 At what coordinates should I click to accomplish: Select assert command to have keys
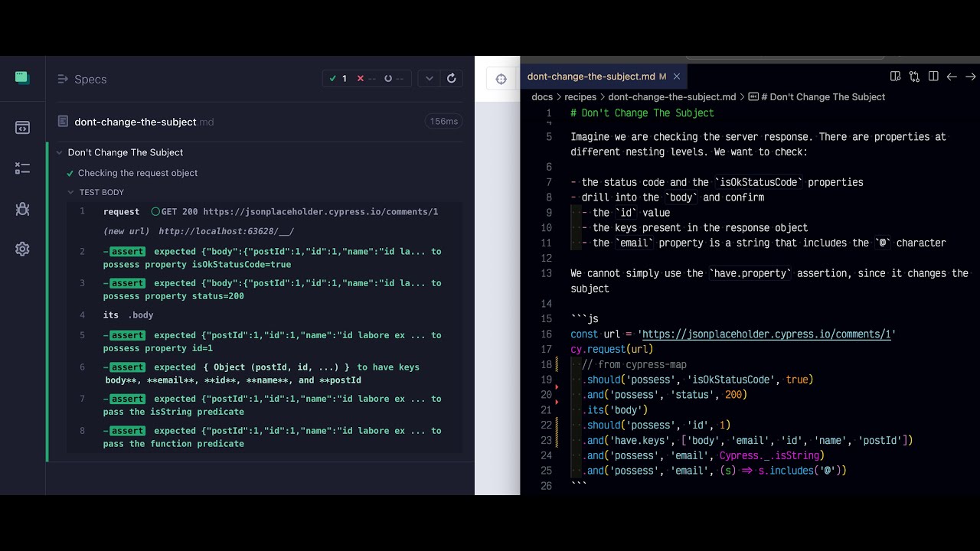pos(264,373)
